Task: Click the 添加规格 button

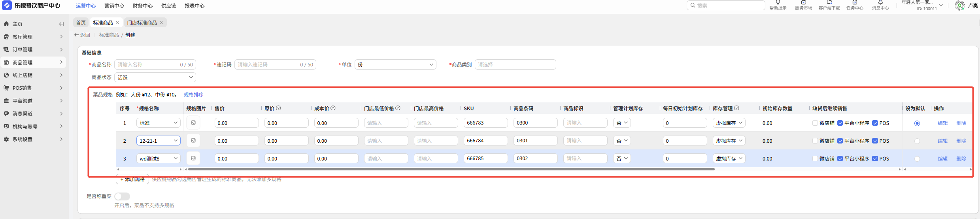Action: (x=132, y=179)
